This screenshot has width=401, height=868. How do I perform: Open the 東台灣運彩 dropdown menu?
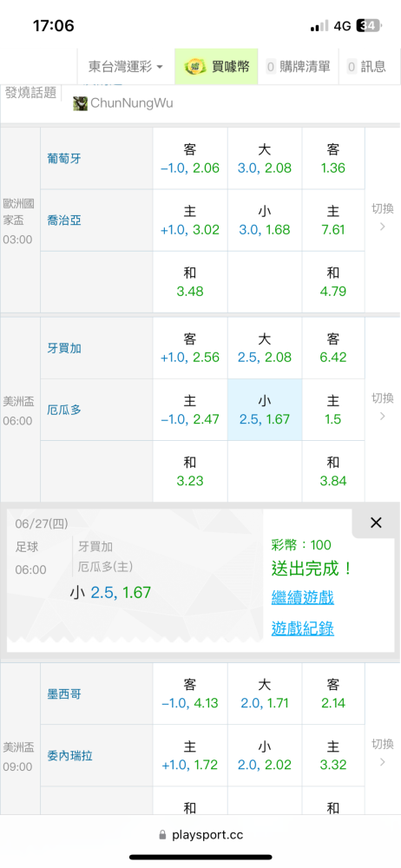point(126,67)
